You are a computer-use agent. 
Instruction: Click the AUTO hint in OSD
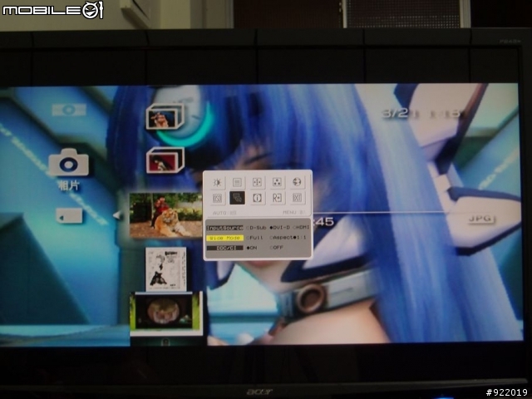point(224,213)
